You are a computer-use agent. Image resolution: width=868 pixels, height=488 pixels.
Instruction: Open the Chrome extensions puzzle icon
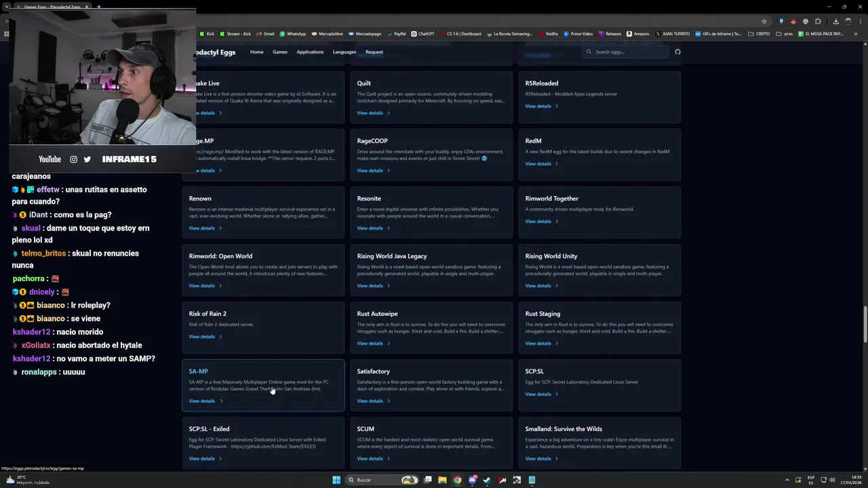tap(818, 21)
